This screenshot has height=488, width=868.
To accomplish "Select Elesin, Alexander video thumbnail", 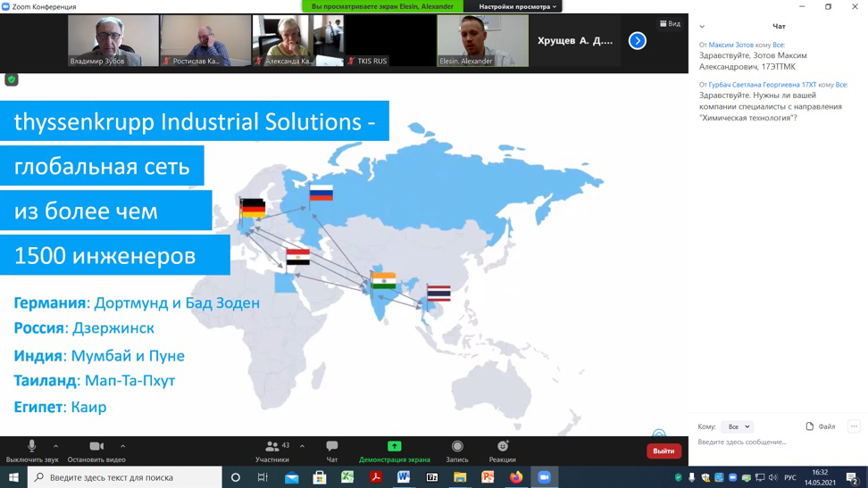I will click(483, 41).
